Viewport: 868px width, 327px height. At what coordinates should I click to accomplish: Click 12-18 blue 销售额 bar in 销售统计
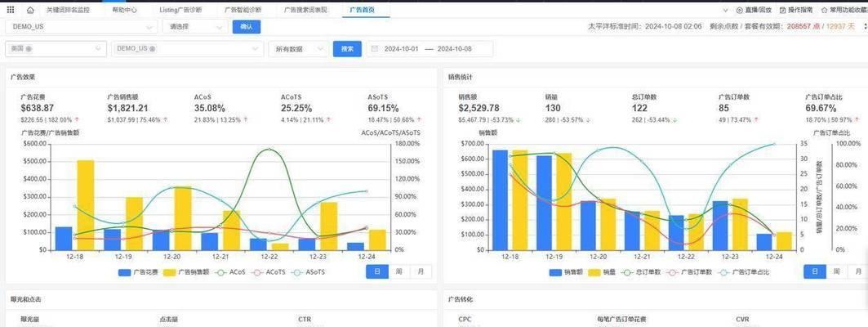pos(500,199)
